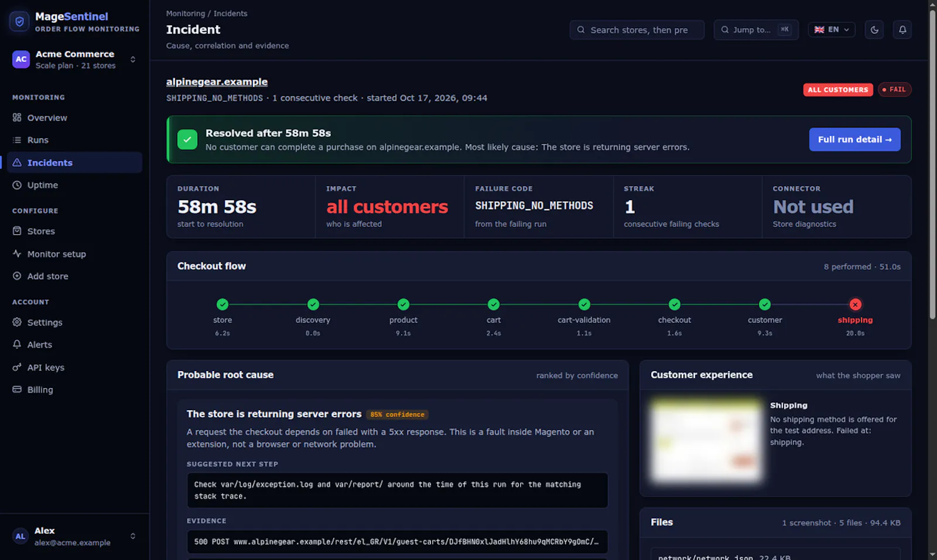Select the cart step checkmark

coord(494,304)
